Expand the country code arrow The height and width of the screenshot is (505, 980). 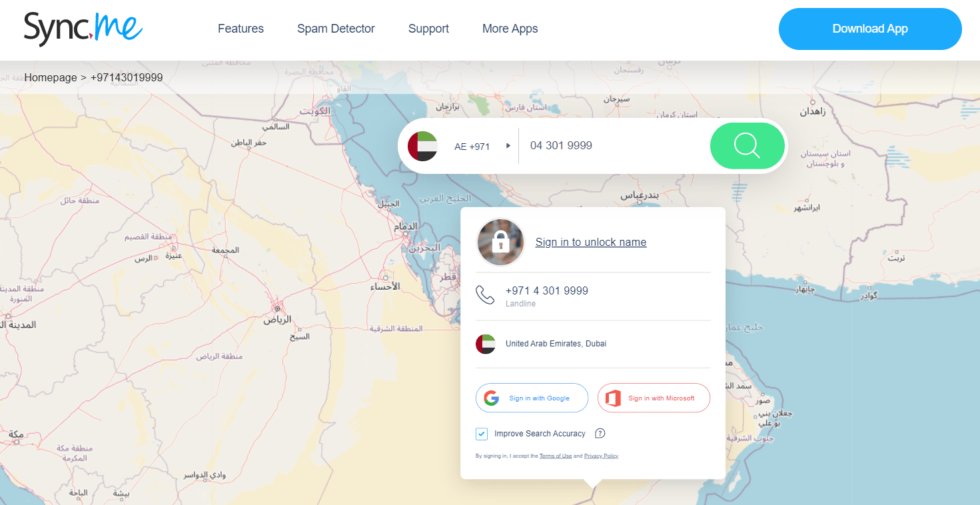[x=508, y=146]
